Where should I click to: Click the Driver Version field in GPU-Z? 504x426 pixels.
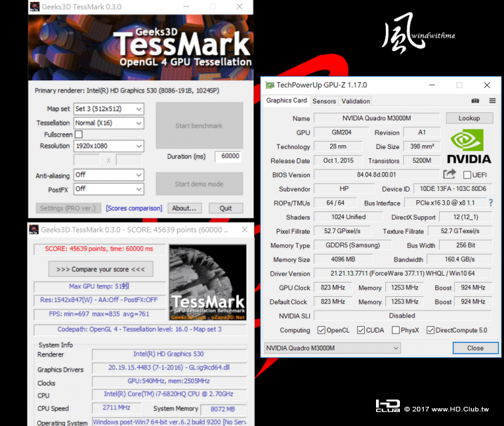pyautogui.click(x=403, y=274)
